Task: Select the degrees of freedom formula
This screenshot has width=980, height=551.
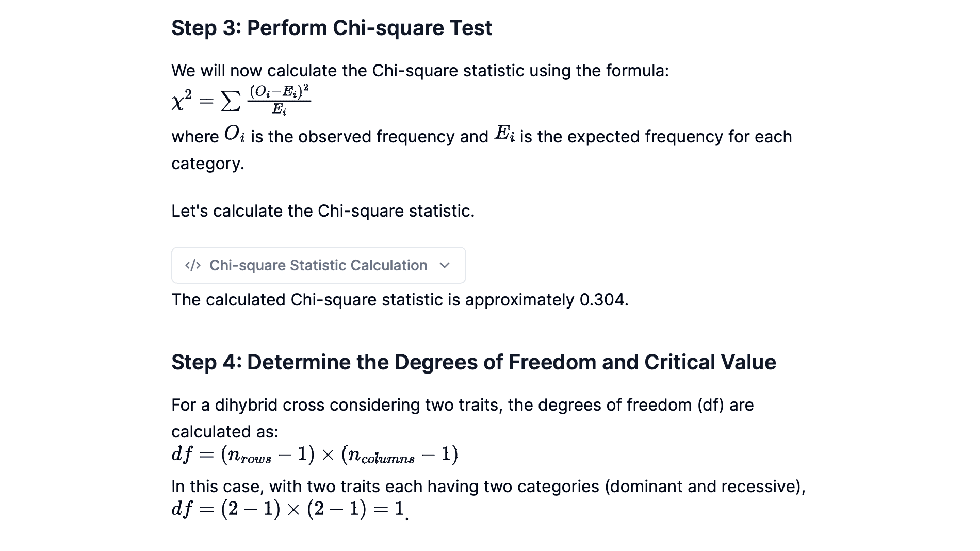Action: pyautogui.click(x=315, y=454)
